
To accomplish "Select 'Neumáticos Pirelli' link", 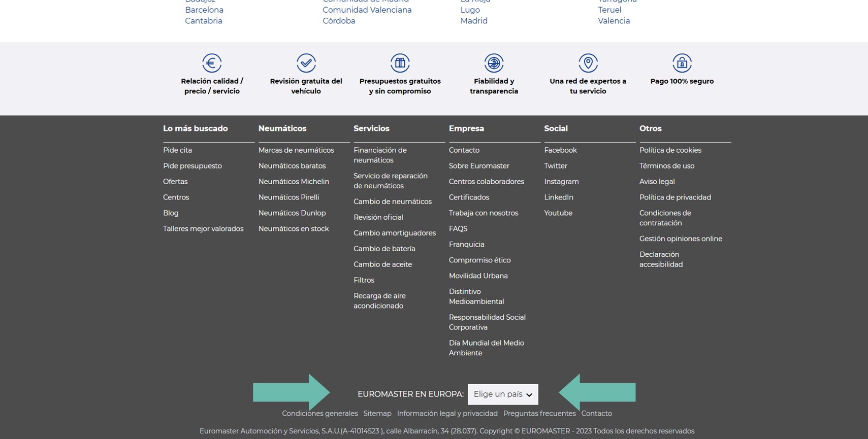I will click(288, 197).
